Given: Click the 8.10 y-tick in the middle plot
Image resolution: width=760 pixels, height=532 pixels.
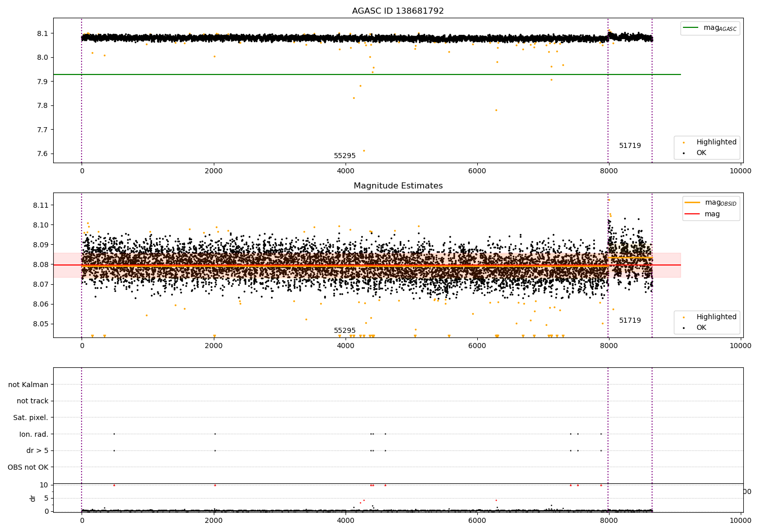Looking at the screenshot, I should (41, 225).
